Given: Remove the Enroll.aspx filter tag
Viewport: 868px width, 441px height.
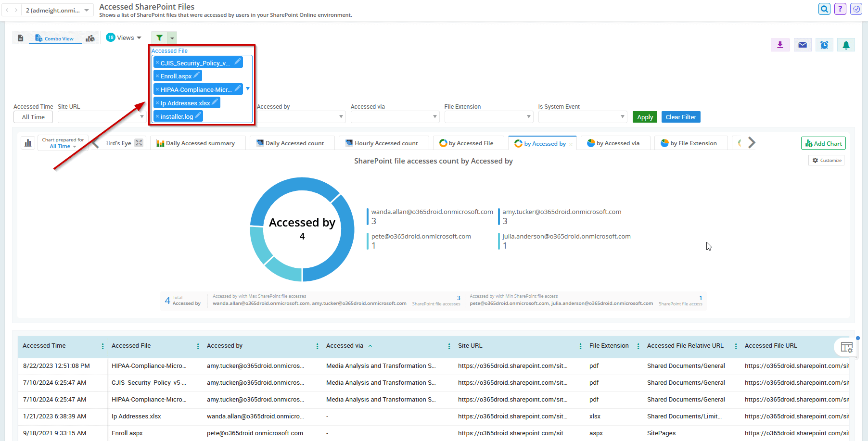Looking at the screenshot, I should coord(157,76).
